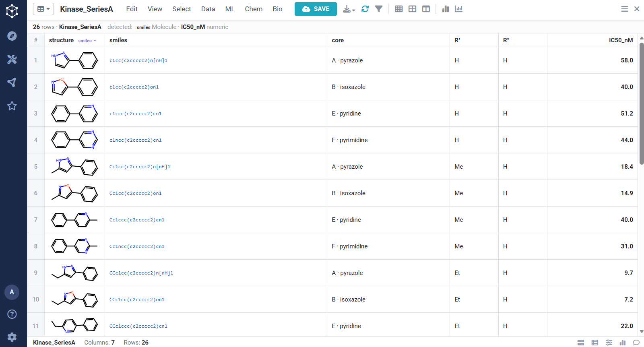644x347 pixels.
Task: Click the sliders settings icon in status bar
Action: [x=609, y=343]
